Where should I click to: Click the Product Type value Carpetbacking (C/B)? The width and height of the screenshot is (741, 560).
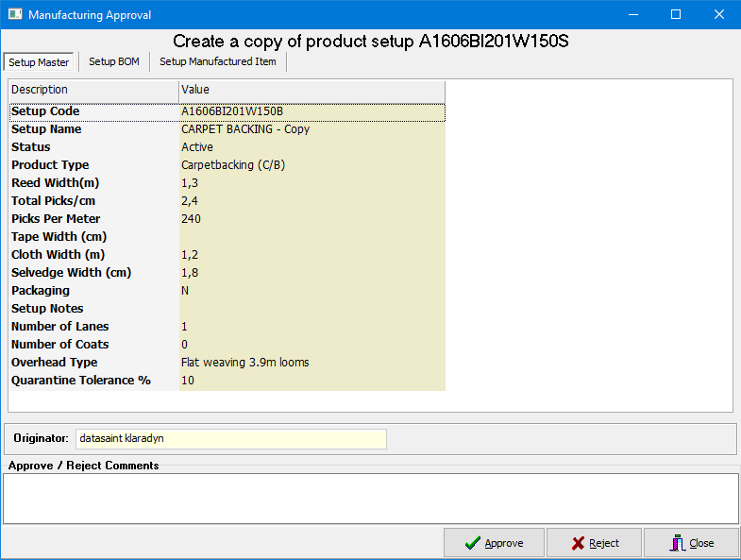(x=233, y=165)
